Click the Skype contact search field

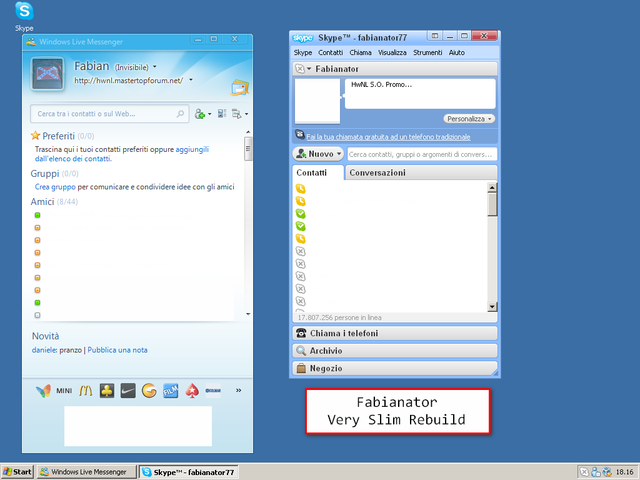coord(422,154)
